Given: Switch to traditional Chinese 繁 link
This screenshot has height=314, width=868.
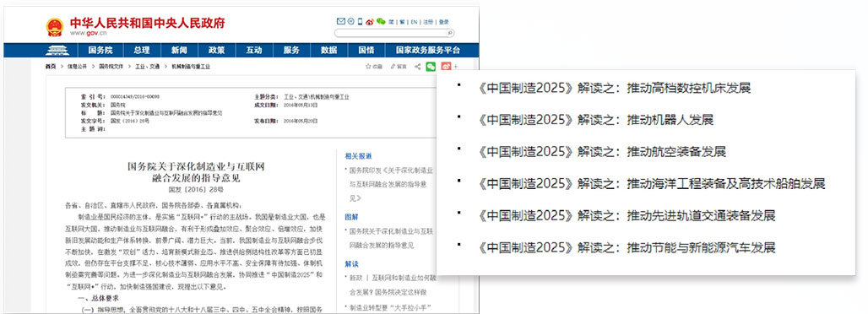Looking at the screenshot, I should pyautogui.click(x=403, y=22).
